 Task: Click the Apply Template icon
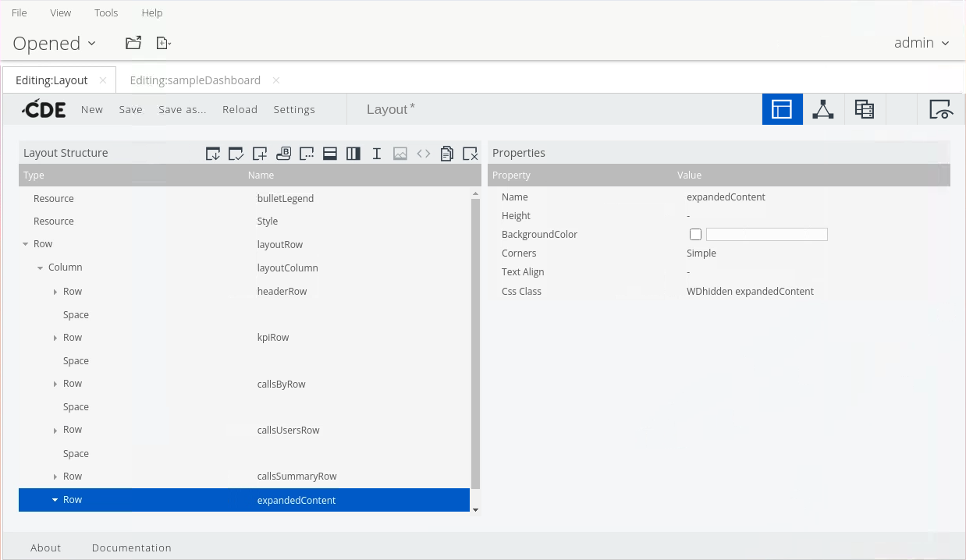pos(236,154)
